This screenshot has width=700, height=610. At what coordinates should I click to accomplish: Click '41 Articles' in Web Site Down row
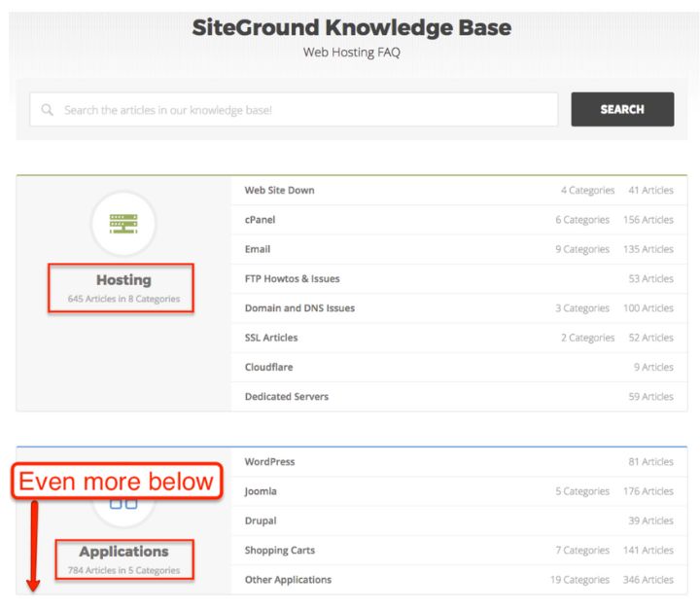coord(650,191)
